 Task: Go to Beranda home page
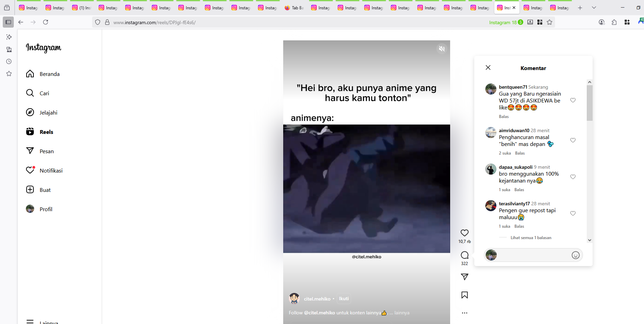tap(43, 74)
